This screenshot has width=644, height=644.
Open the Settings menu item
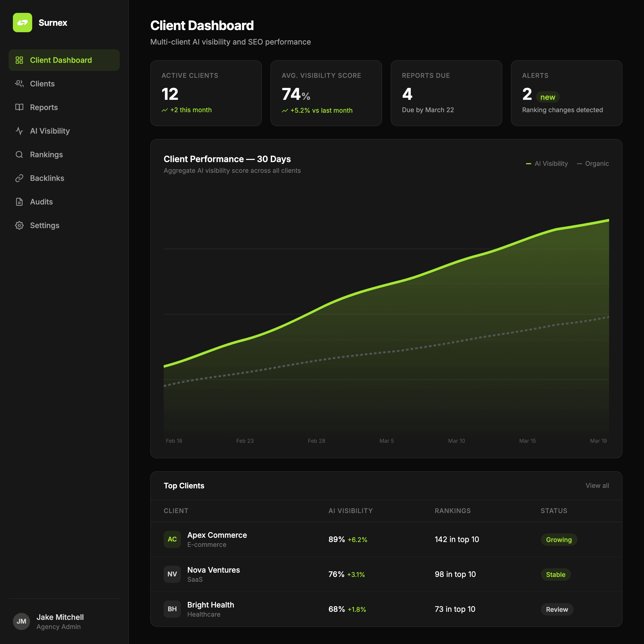pyautogui.click(x=45, y=226)
